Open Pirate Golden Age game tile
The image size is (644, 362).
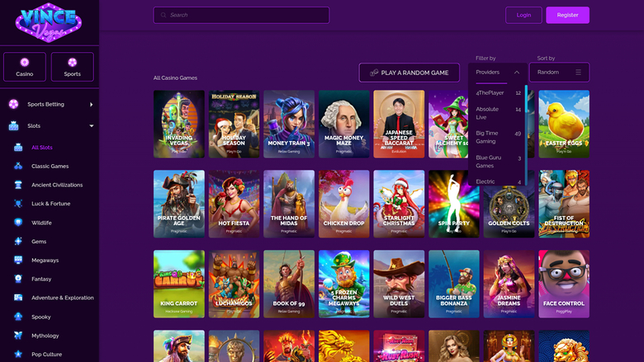pos(179,204)
